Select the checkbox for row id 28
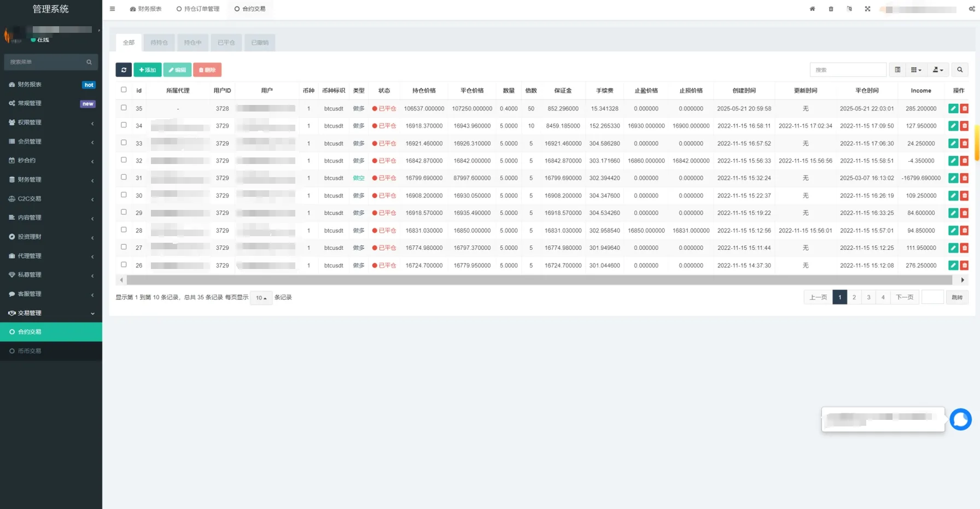Image resolution: width=980 pixels, height=509 pixels. (x=124, y=230)
